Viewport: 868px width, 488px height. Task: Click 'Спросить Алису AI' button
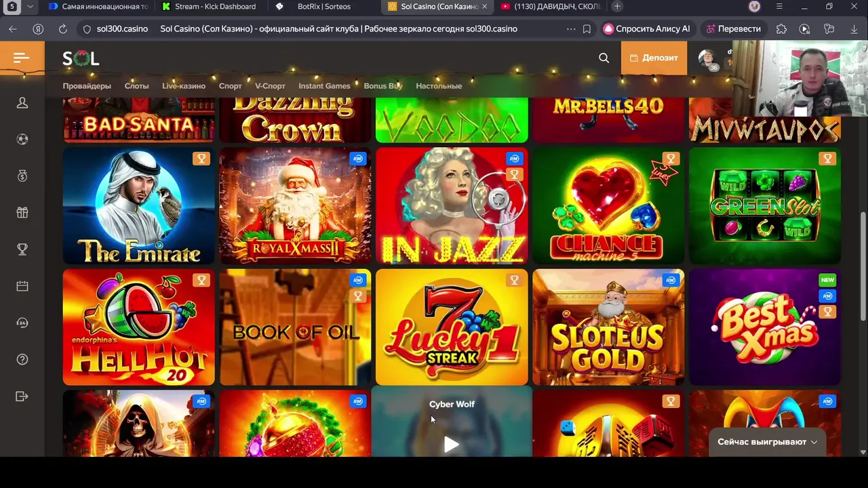click(647, 29)
